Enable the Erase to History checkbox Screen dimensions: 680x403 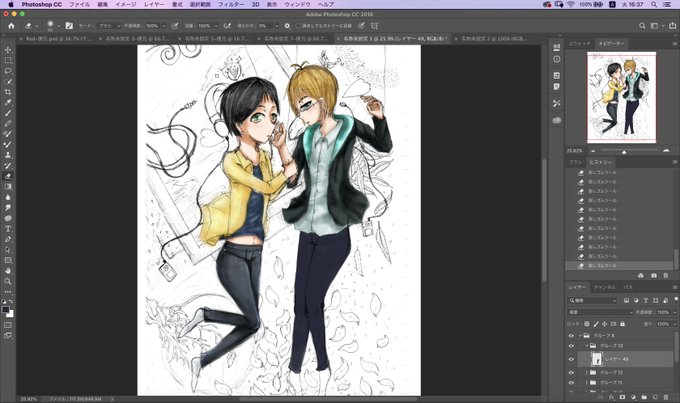tap(298, 26)
